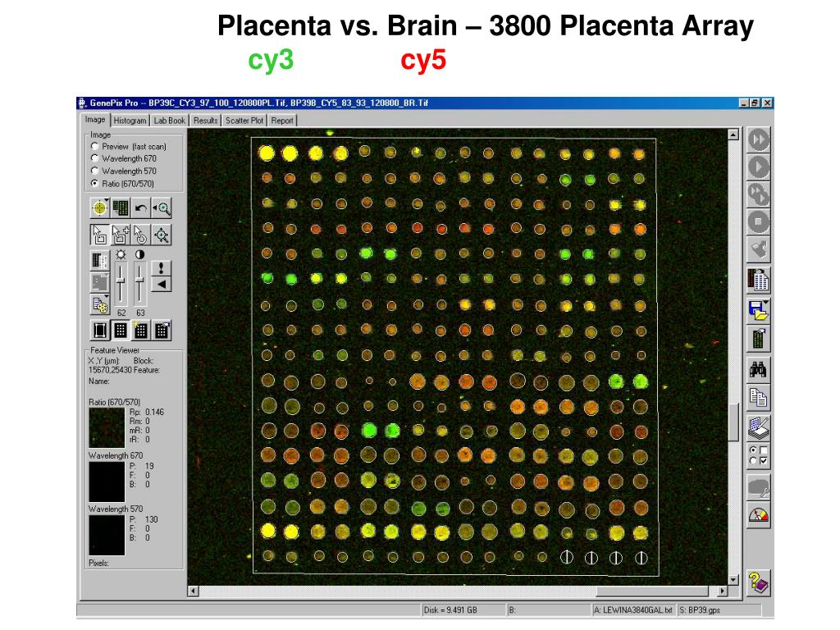Select Ratio (670/570) radio button
The height and width of the screenshot is (630, 840).
(x=95, y=183)
